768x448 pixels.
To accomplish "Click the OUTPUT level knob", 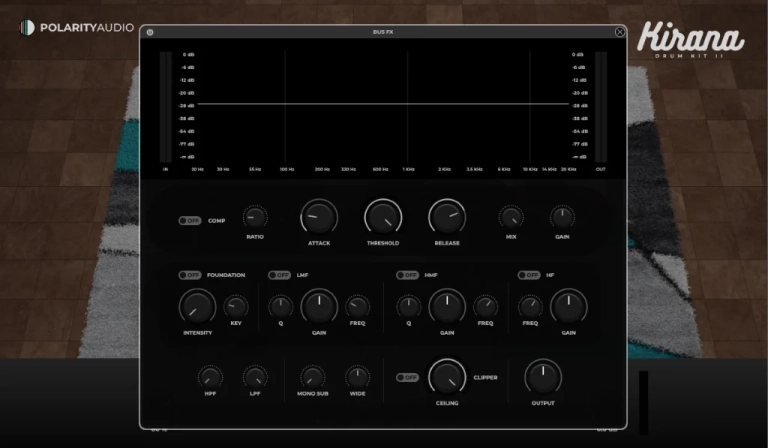I will pyautogui.click(x=543, y=377).
